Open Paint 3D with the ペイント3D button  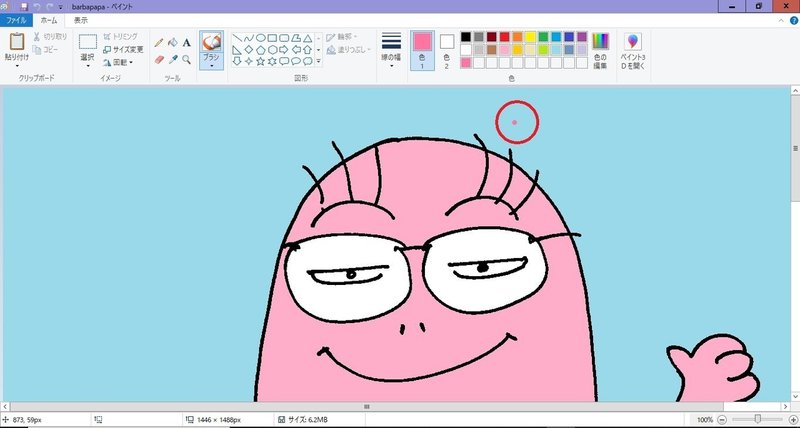click(632, 48)
